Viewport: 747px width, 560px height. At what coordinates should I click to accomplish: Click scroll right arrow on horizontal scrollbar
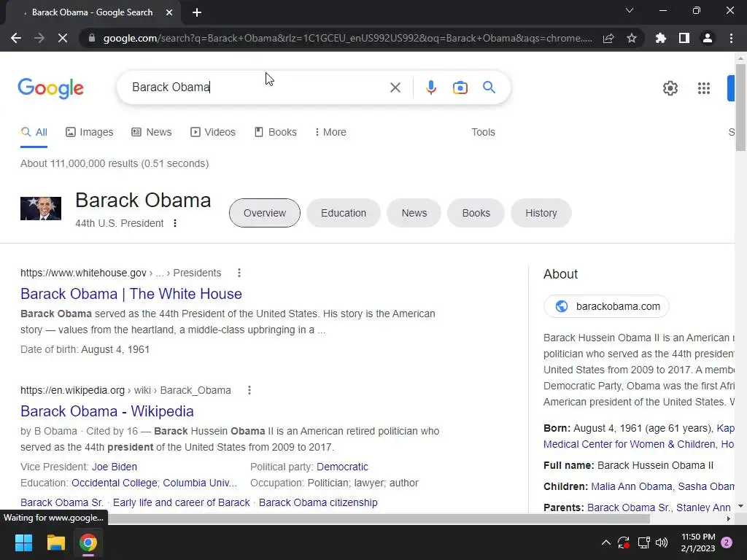coord(729,518)
